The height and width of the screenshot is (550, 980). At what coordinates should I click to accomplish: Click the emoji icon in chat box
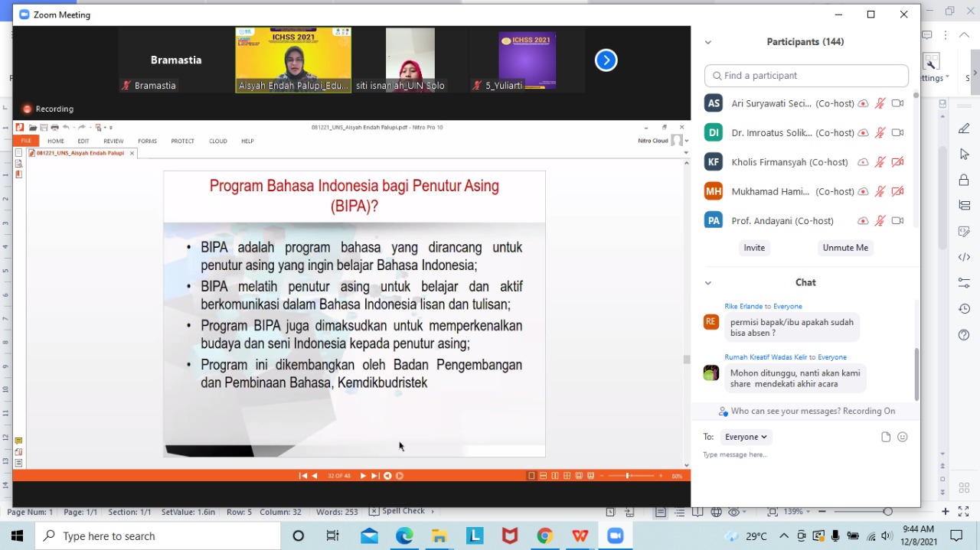(x=903, y=437)
